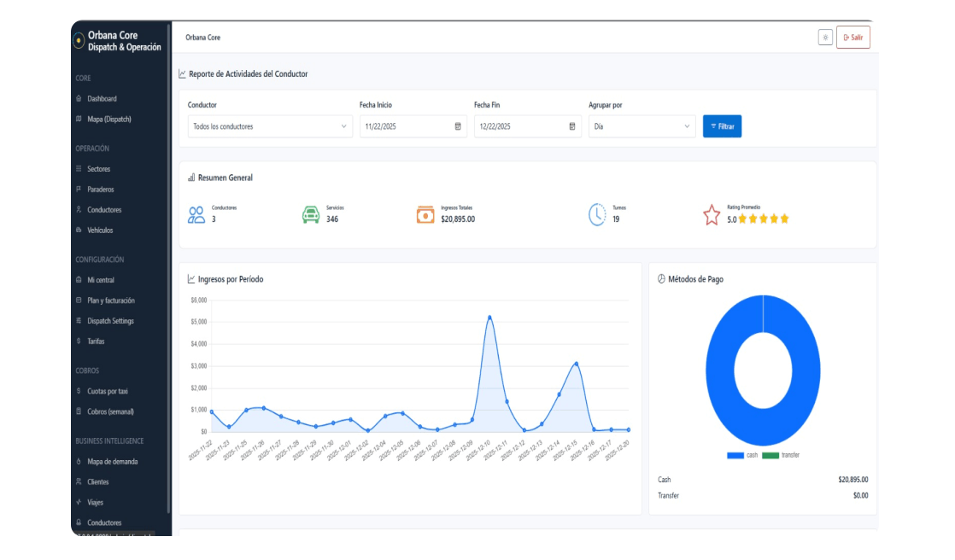955x560 pixels.
Task: Click the Salir logout button
Action: coord(852,38)
